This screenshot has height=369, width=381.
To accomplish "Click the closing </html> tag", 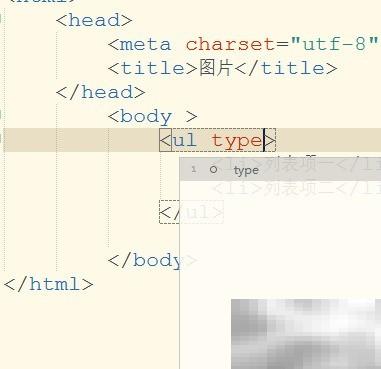I will [49, 284].
